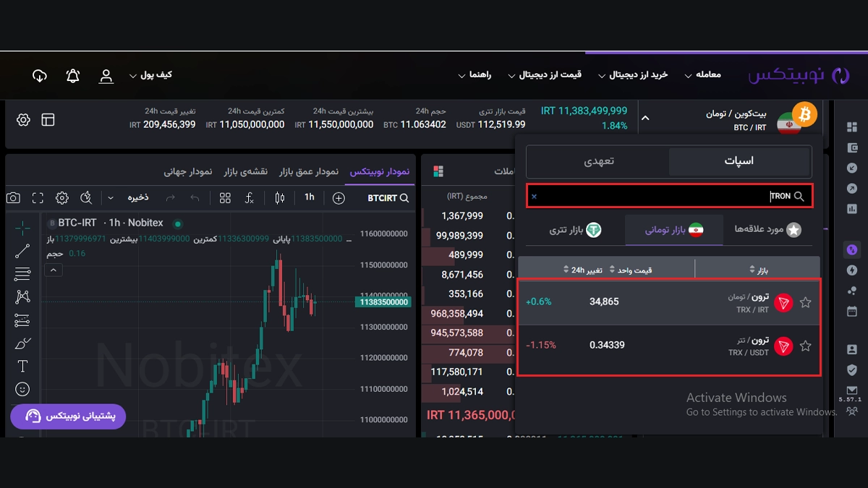This screenshot has width=868, height=488.
Task: Add a symbol to compare using plus icon
Action: (339, 198)
